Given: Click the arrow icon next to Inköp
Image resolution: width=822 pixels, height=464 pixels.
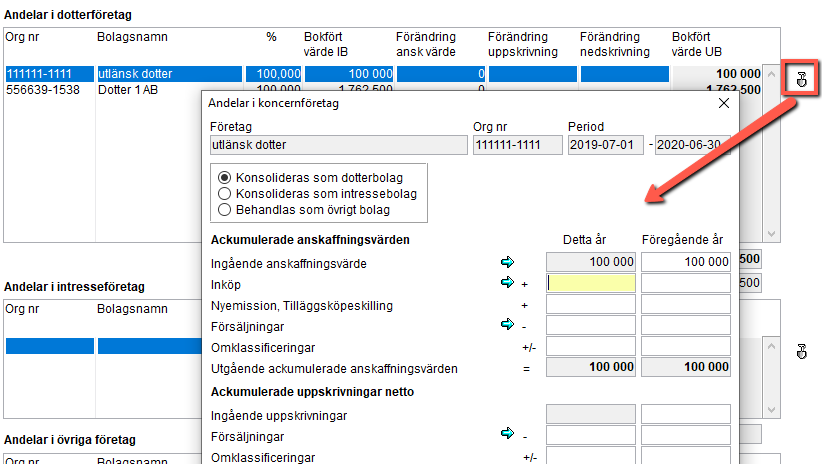Looking at the screenshot, I should (507, 282).
